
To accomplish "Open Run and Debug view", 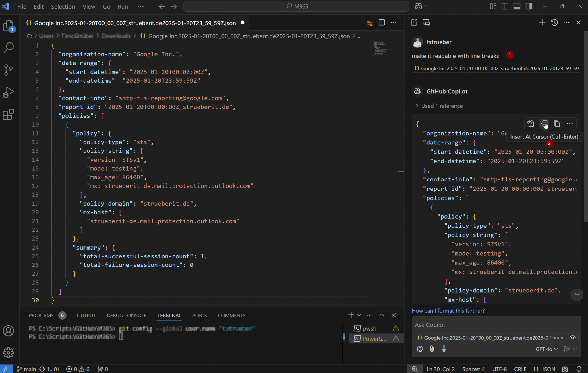I will (x=8, y=92).
